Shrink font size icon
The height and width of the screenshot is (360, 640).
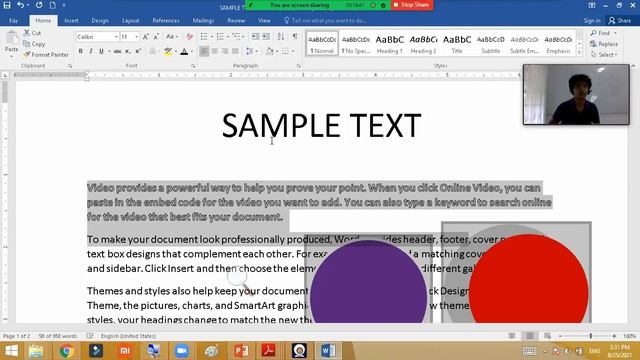coord(156,37)
